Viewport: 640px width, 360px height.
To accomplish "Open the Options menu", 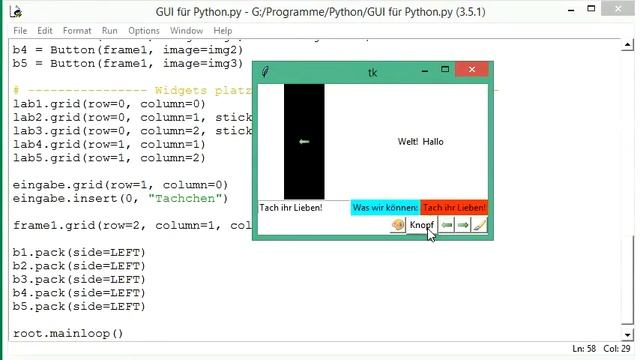I will (144, 31).
